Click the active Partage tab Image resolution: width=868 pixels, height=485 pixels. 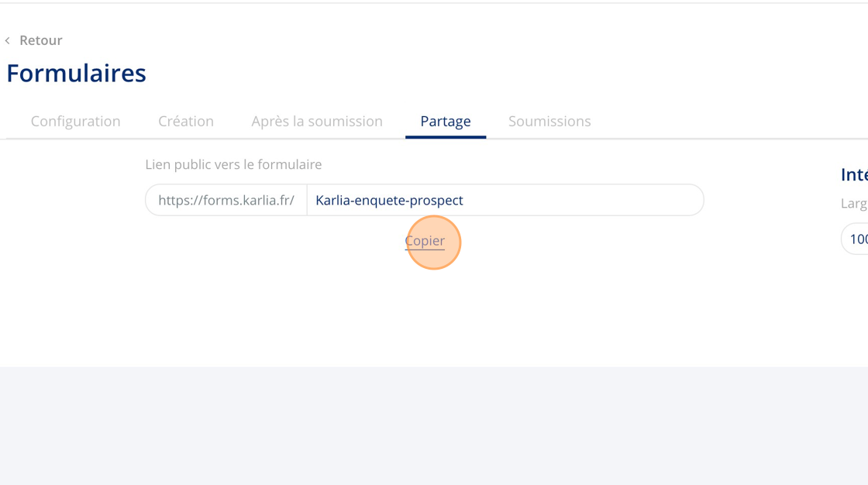coord(446,121)
